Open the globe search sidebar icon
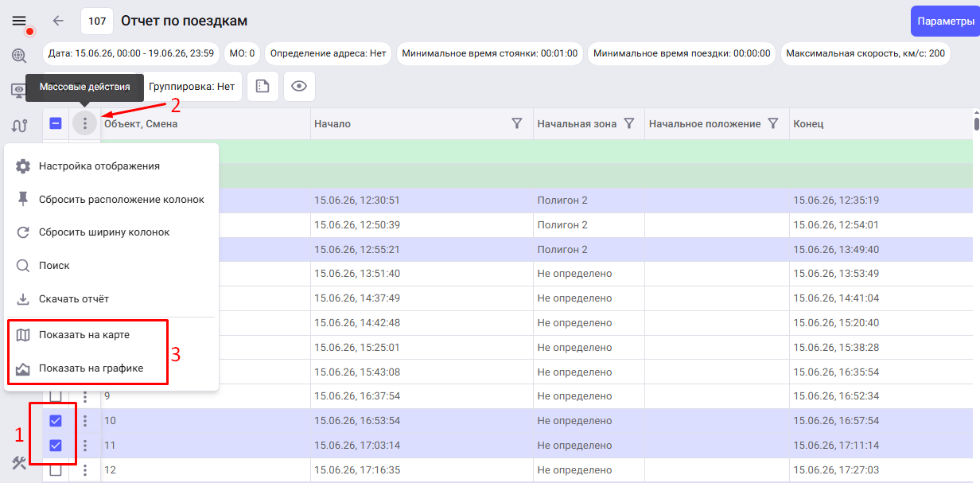Viewport: 980px width, 483px height. pos(19,55)
